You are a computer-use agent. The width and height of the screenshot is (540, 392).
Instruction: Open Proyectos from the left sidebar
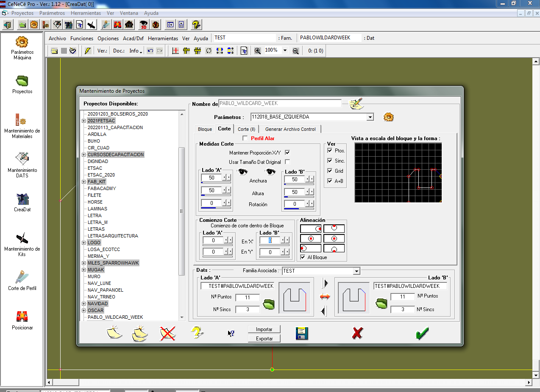coord(22,84)
